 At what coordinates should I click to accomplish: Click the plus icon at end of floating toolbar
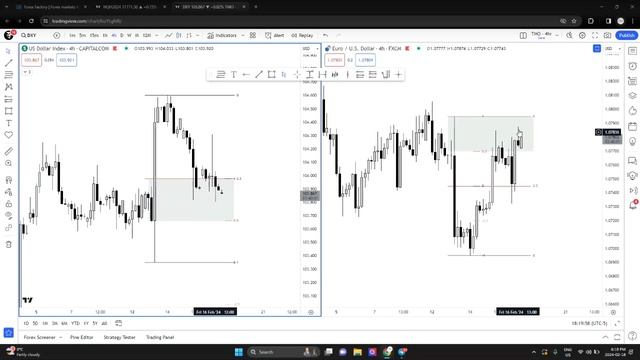click(398, 74)
